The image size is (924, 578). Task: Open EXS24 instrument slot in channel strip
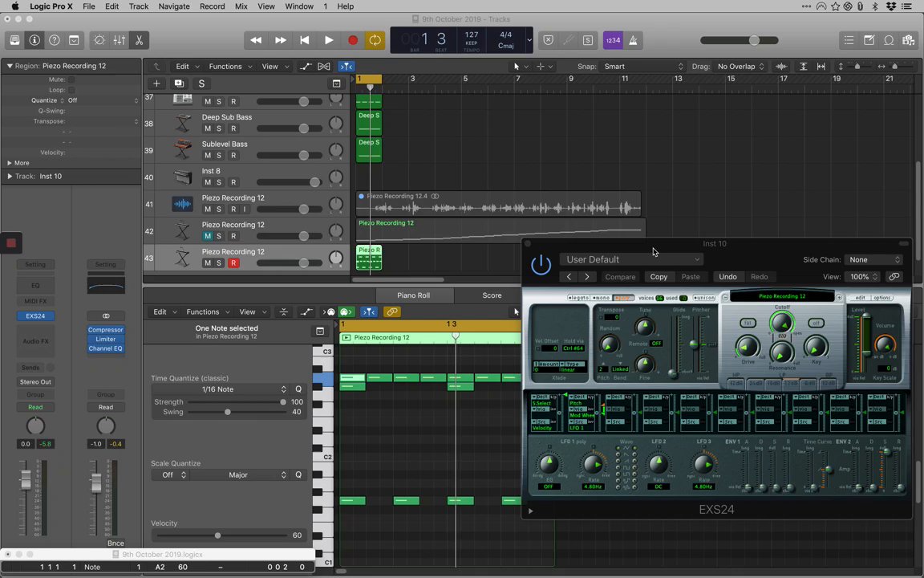[x=35, y=316]
